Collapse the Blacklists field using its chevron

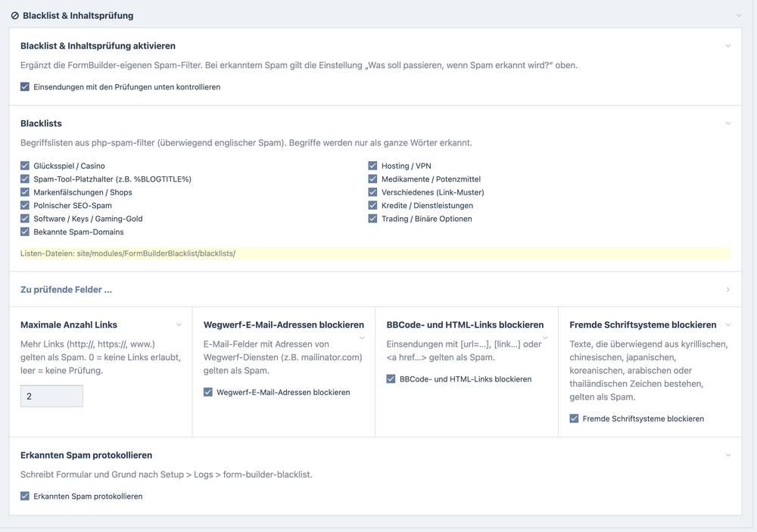pyautogui.click(x=728, y=123)
